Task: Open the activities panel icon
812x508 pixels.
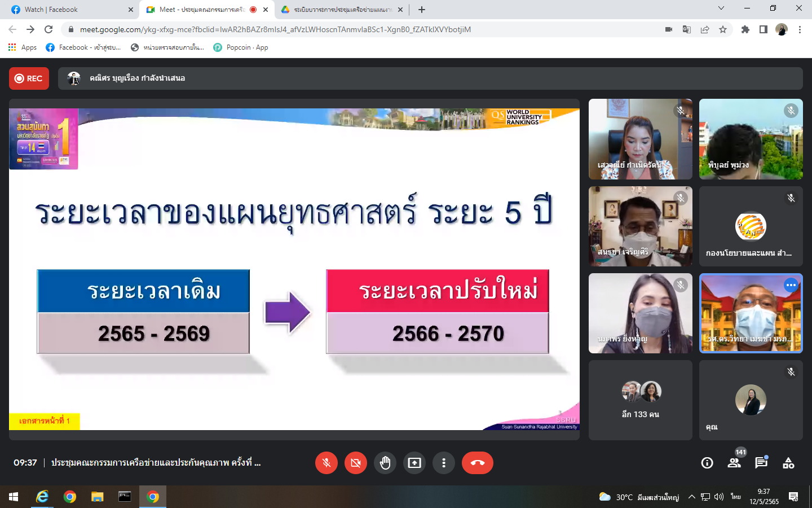Action: (788, 463)
